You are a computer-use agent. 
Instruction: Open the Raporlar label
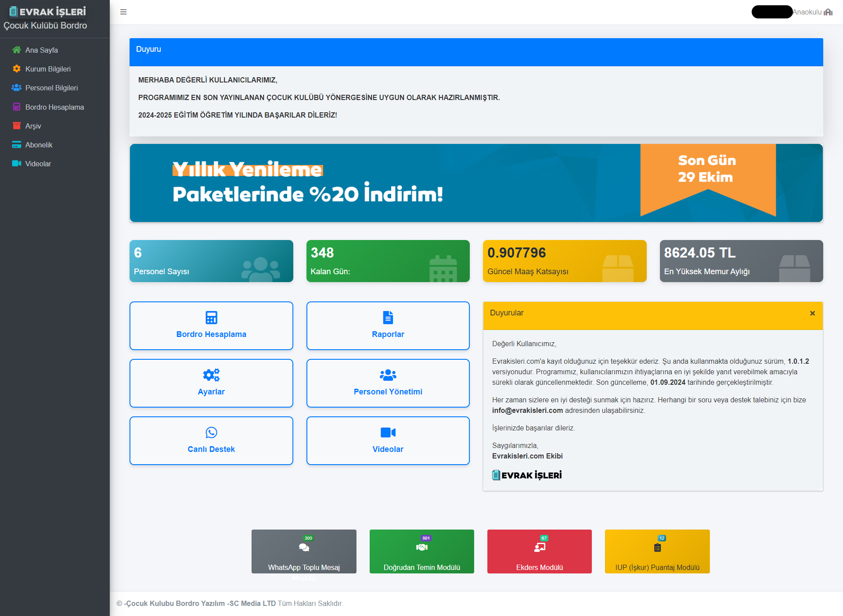(388, 334)
